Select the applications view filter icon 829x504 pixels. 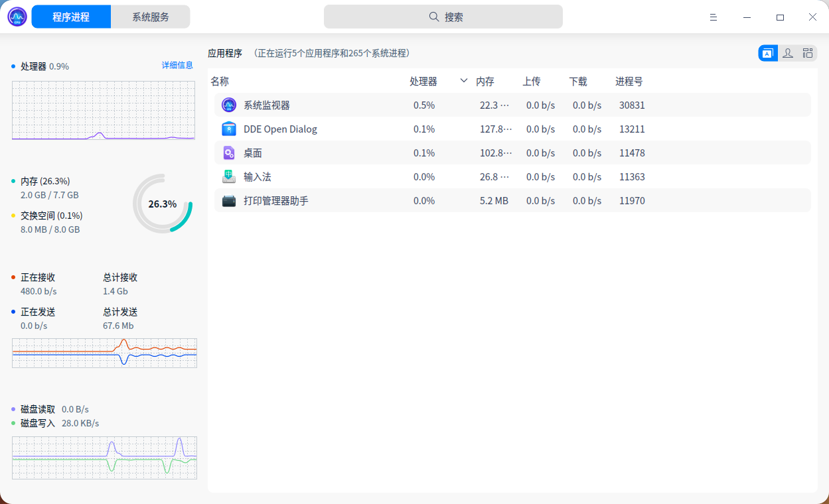pos(767,52)
